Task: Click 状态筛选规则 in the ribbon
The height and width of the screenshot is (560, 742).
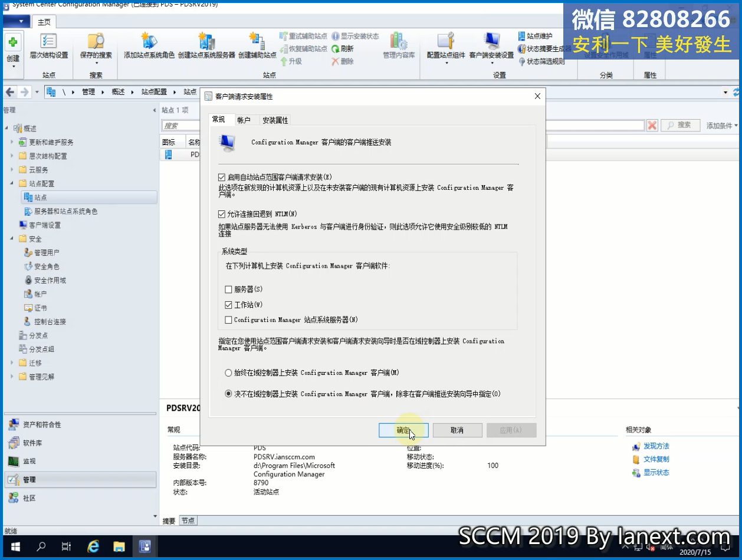Action: coord(541,61)
